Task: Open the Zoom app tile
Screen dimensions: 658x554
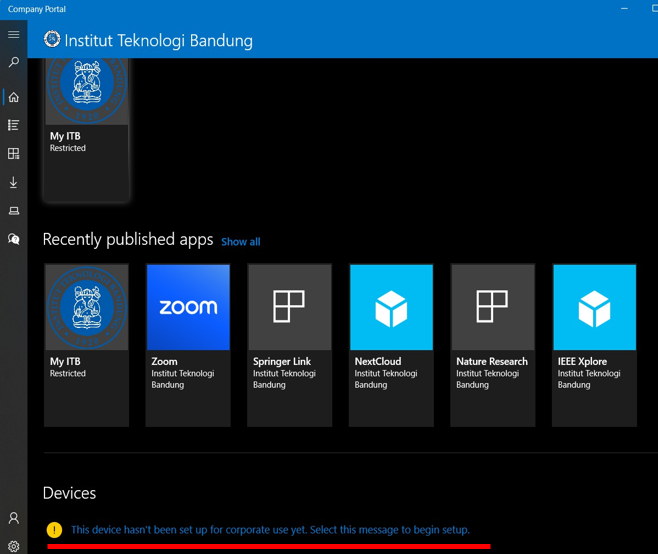Action: click(188, 344)
